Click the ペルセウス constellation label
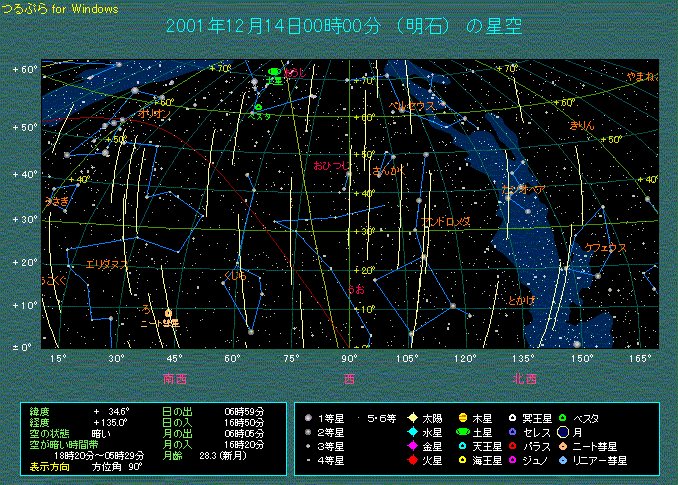The height and width of the screenshot is (485, 678). [412, 105]
